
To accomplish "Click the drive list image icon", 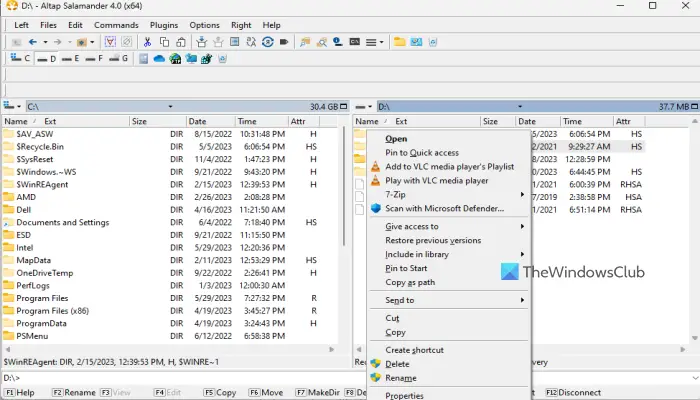I will tap(416, 42).
